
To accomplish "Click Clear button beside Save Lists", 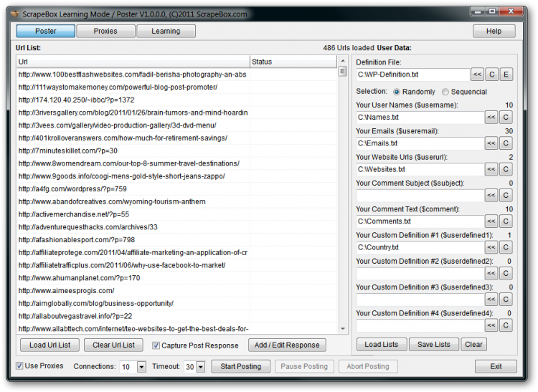I will (x=474, y=345).
